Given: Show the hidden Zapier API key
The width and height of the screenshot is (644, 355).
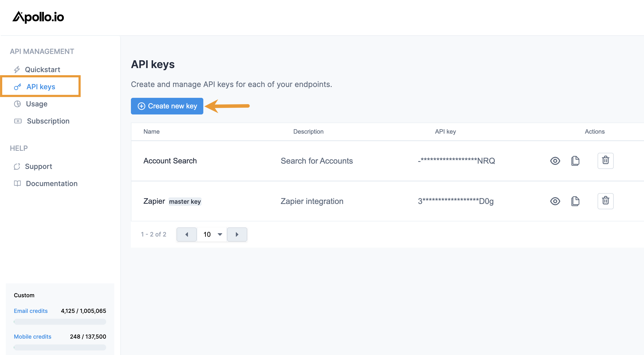Looking at the screenshot, I should coord(555,201).
